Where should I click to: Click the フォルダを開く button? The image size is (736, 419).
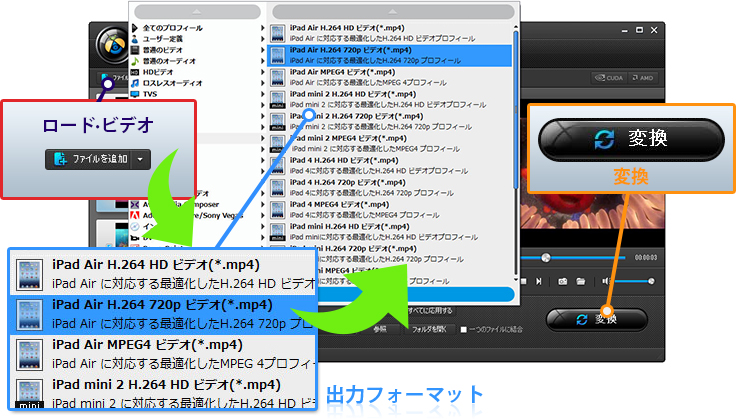[429, 329]
